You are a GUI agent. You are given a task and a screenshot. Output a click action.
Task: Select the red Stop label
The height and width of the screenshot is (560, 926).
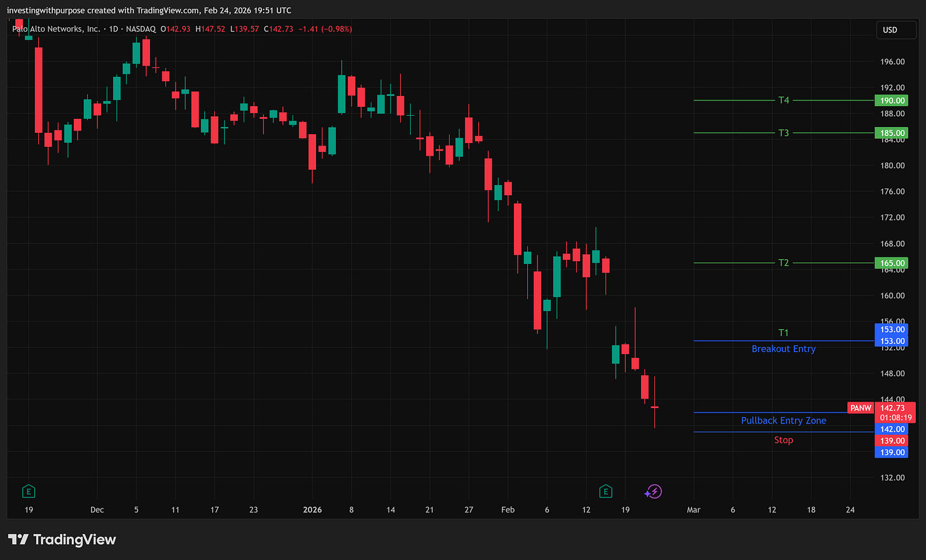tap(784, 440)
